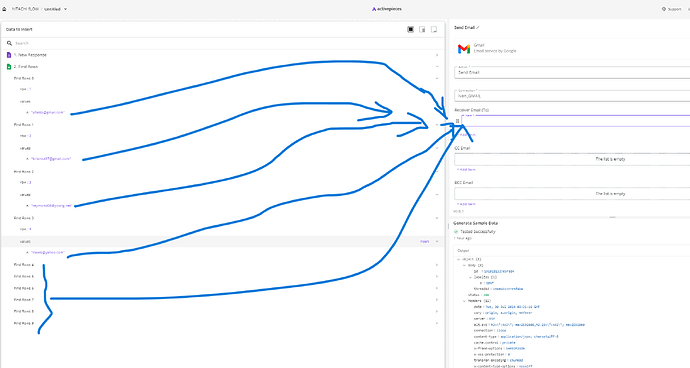Viewport: 690px width, 368px height.
Task: Grab the drag handle beside receiver item
Action: 458,121
